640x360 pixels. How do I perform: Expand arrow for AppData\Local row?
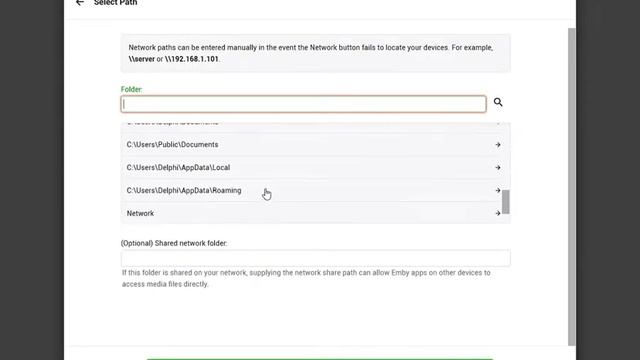click(x=498, y=167)
